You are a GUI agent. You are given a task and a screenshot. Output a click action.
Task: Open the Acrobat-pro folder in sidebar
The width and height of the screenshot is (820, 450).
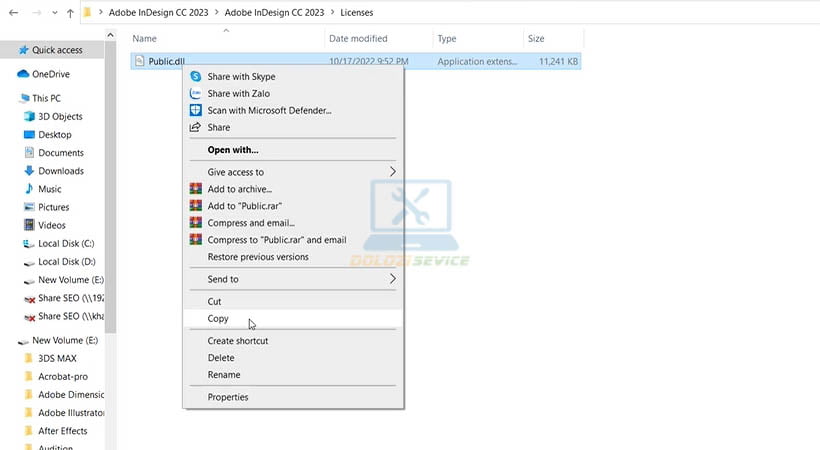point(63,377)
